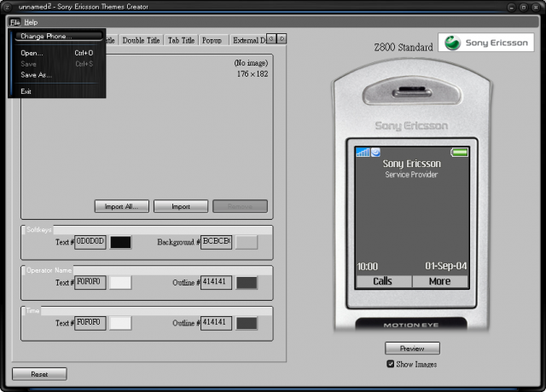Viewport: 546px width, 392px height.
Task: Open the External D tab
Action: 248,40
